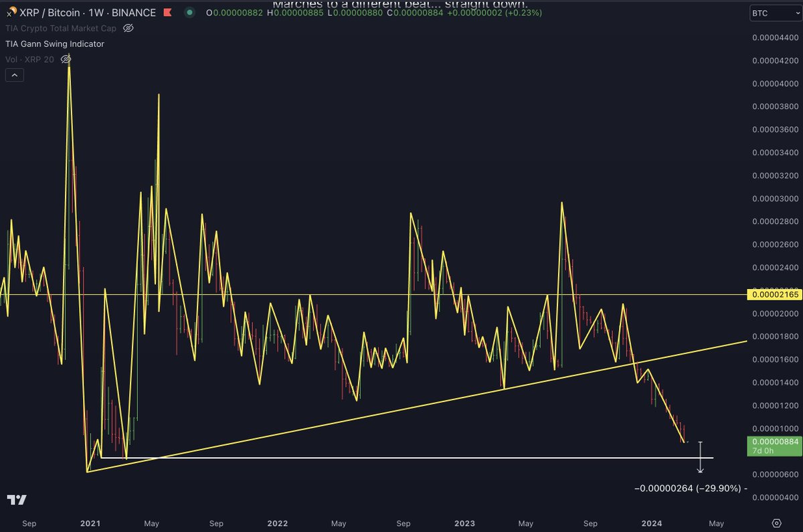803x532 pixels.
Task: Toggle visibility of Vol · XRP 20
Action: point(65,59)
